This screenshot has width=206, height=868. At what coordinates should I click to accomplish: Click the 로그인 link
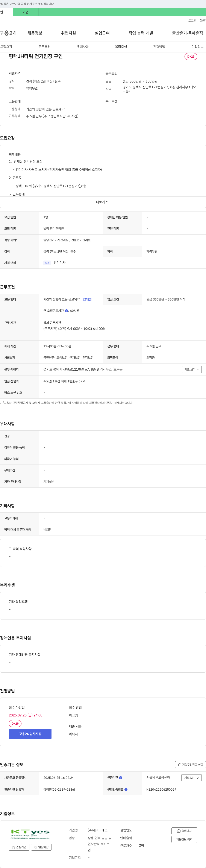pos(192,21)
